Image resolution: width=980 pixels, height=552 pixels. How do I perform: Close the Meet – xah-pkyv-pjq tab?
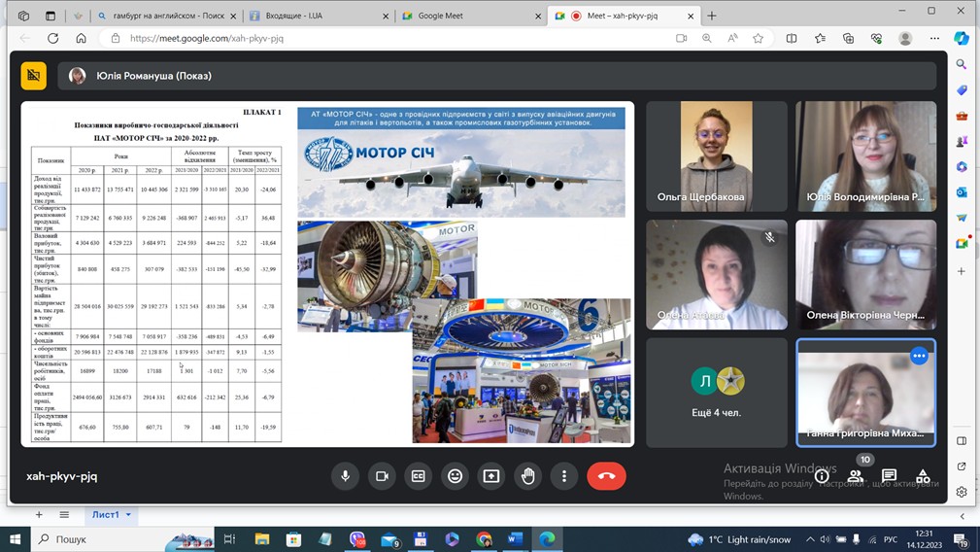(x=691, y=17)
